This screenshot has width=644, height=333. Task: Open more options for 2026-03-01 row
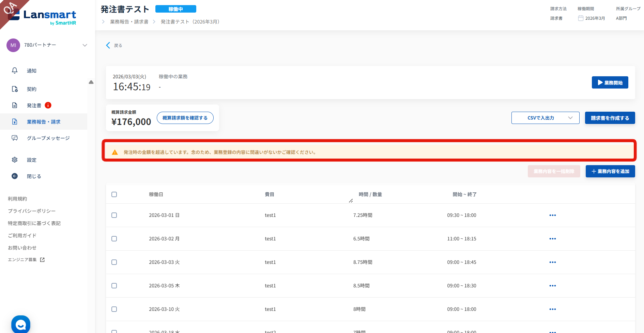coord(553,215)
